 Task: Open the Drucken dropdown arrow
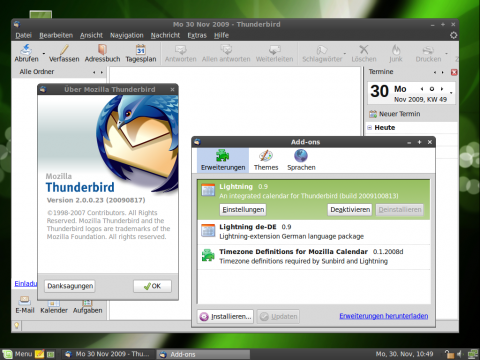coord(446,53)
